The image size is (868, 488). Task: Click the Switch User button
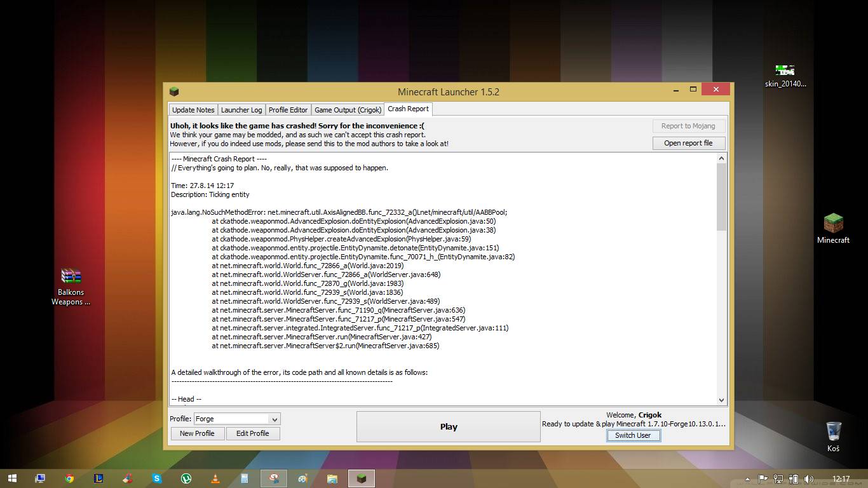pos(633,435)
